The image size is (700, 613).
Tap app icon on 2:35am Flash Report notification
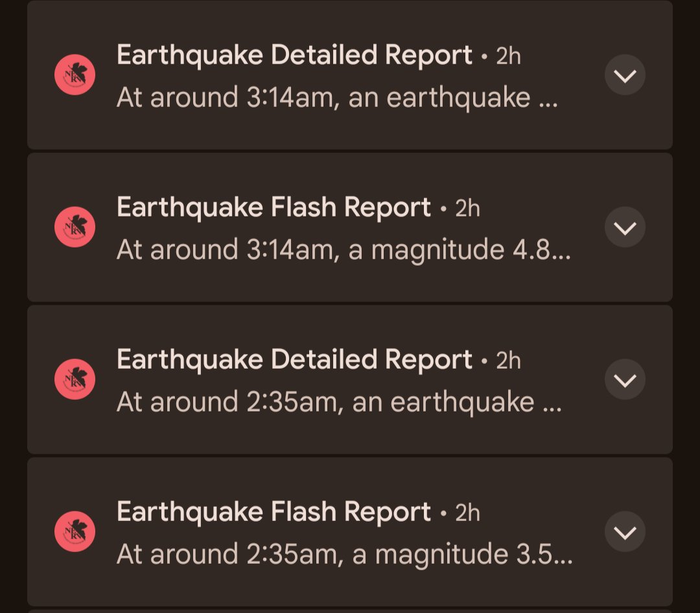[75, 531]
